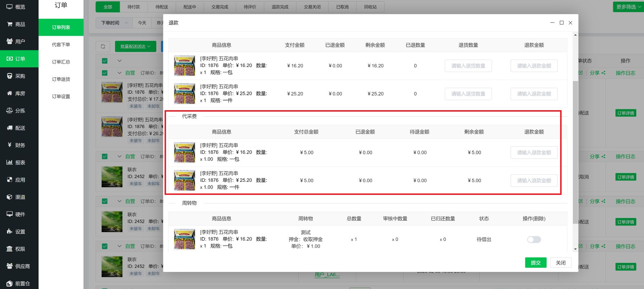Switch to the 配送中 tab

190,7
